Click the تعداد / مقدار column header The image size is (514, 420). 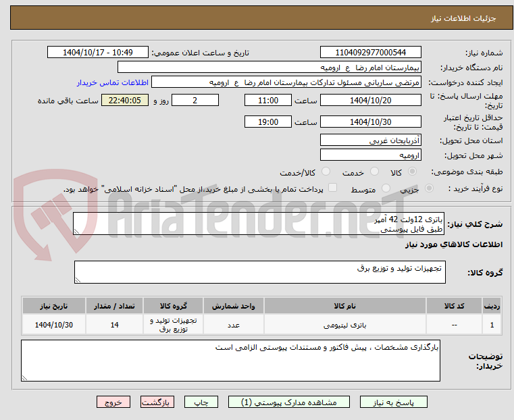[x=114, y=306]
